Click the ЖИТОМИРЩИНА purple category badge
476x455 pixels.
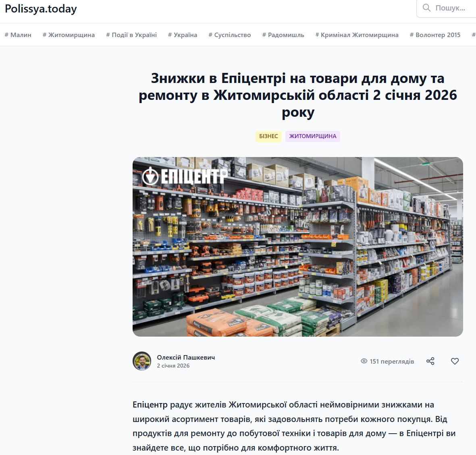coord(313,136)
